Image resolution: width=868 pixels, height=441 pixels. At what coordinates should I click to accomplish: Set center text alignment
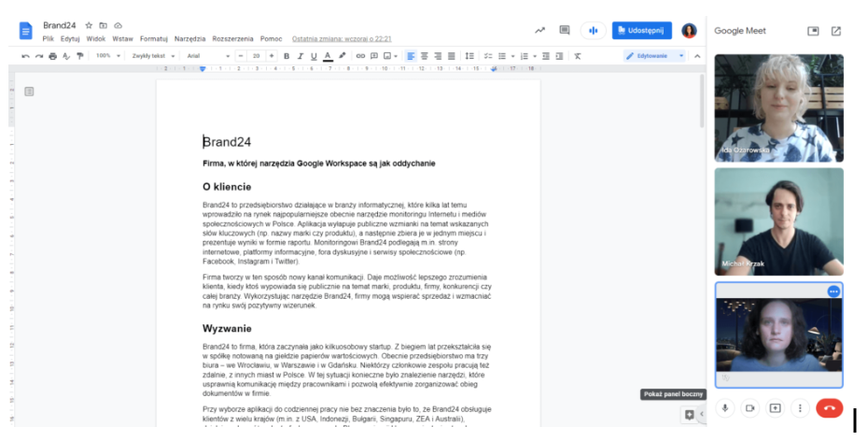[x=425, y=56]
